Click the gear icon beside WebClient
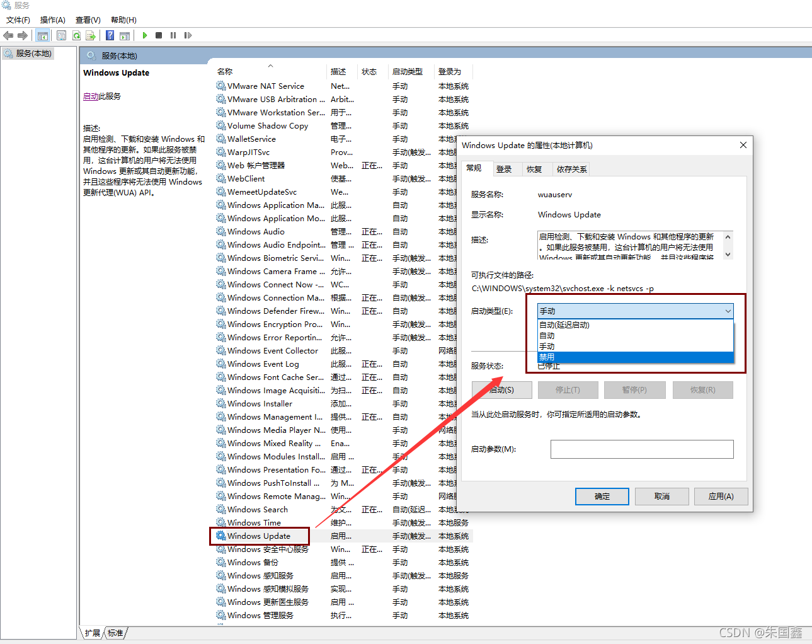812x644 pixels. tap(220, 178)
